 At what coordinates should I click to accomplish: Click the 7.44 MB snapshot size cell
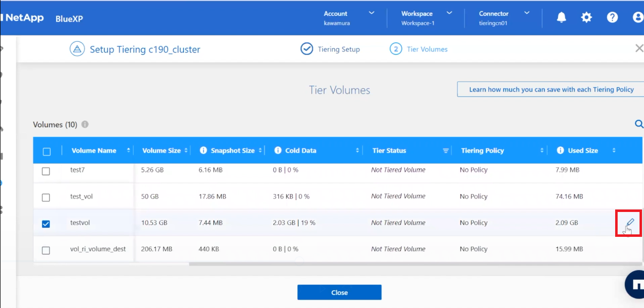tap(210, 222)
